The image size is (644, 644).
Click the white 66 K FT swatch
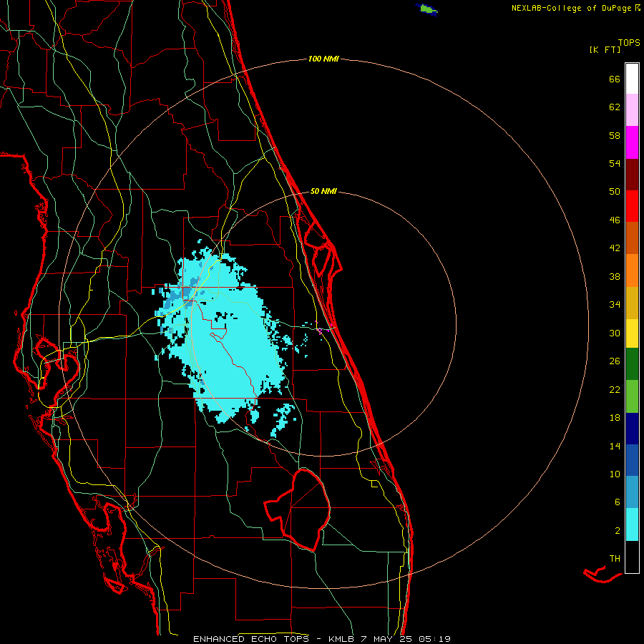click(632, 79)
